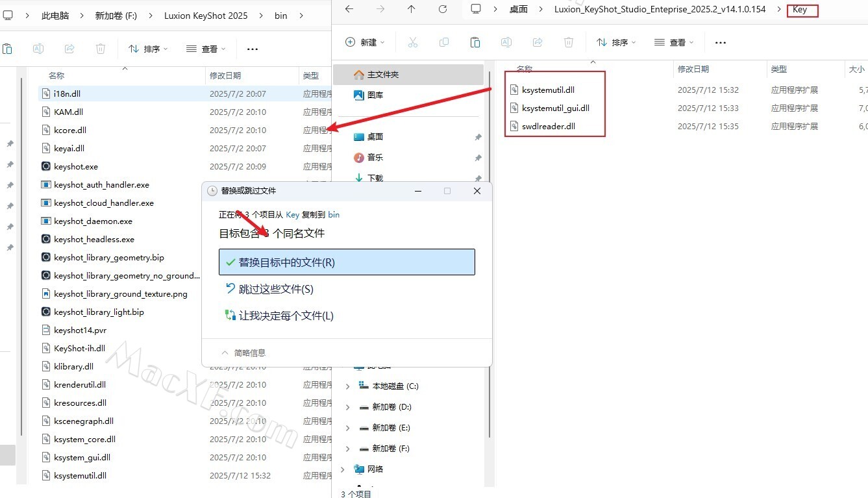Expand 简略信息 details in dialog

[x=243, y=353]
